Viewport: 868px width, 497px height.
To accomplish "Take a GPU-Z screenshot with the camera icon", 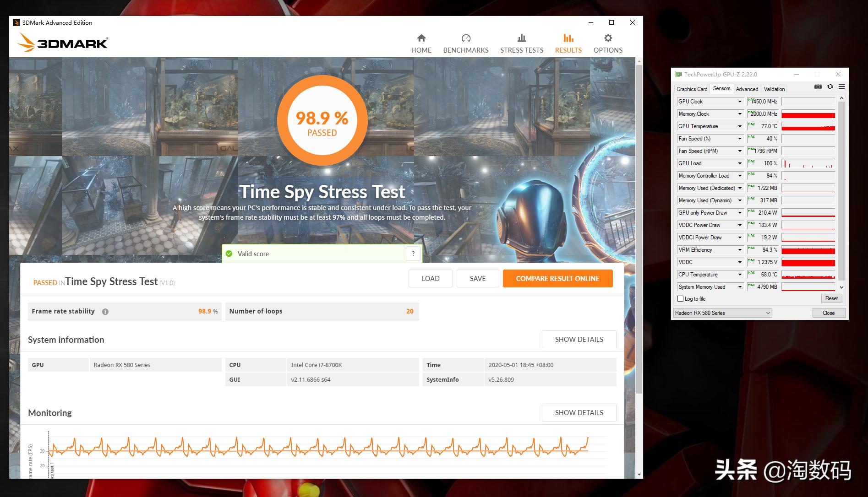I will tap(818, 87).
